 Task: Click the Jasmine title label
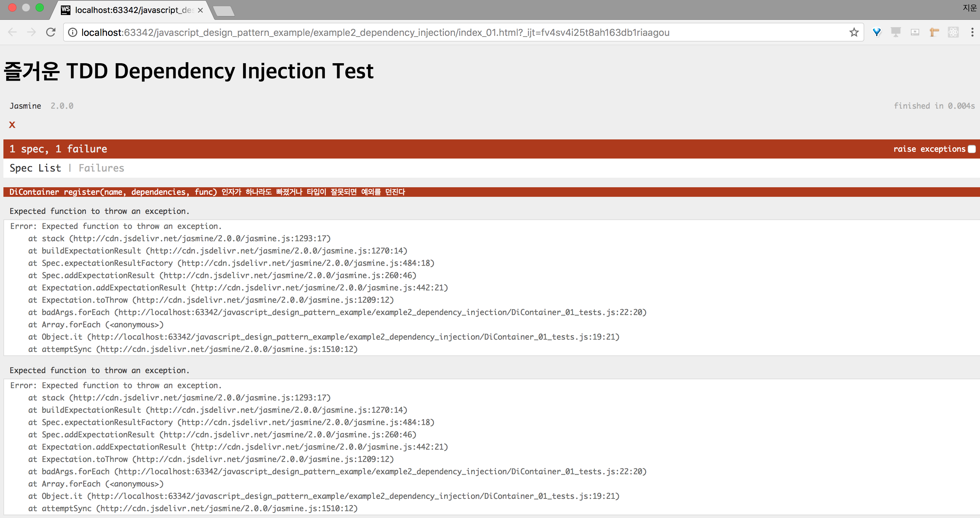pyautogui.click(x=25, y=106)
